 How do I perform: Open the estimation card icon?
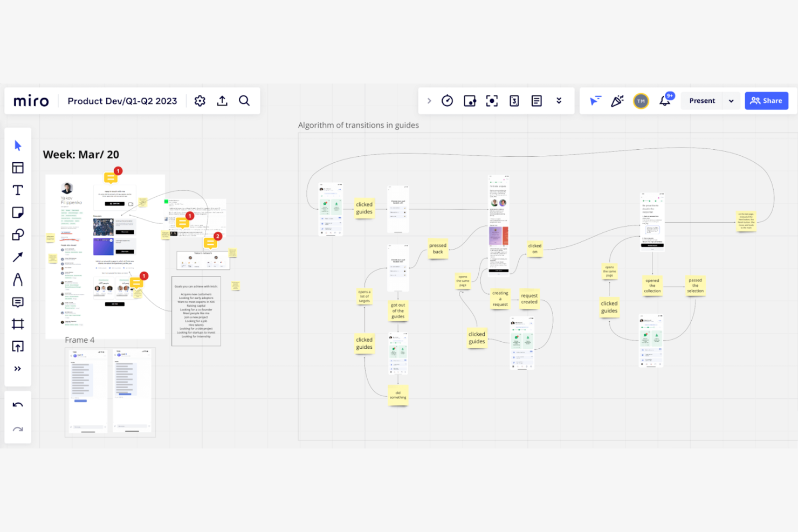coord(514,101)
